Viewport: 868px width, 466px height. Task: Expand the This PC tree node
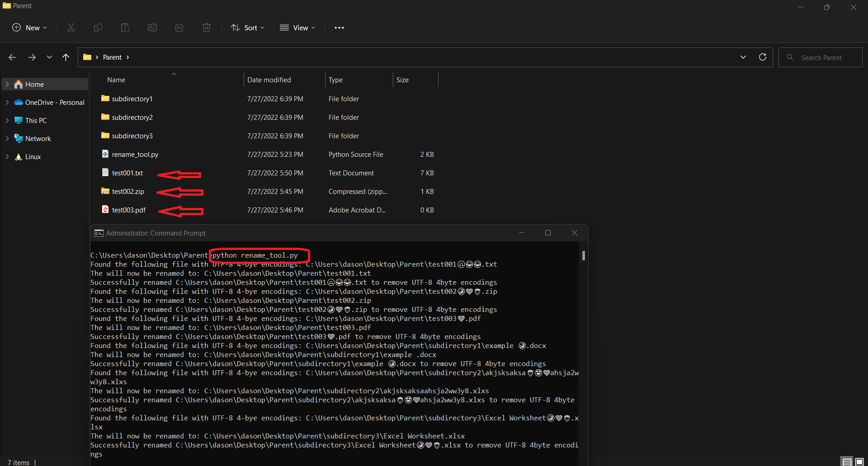pyautogui.click(x=7, y=121)
